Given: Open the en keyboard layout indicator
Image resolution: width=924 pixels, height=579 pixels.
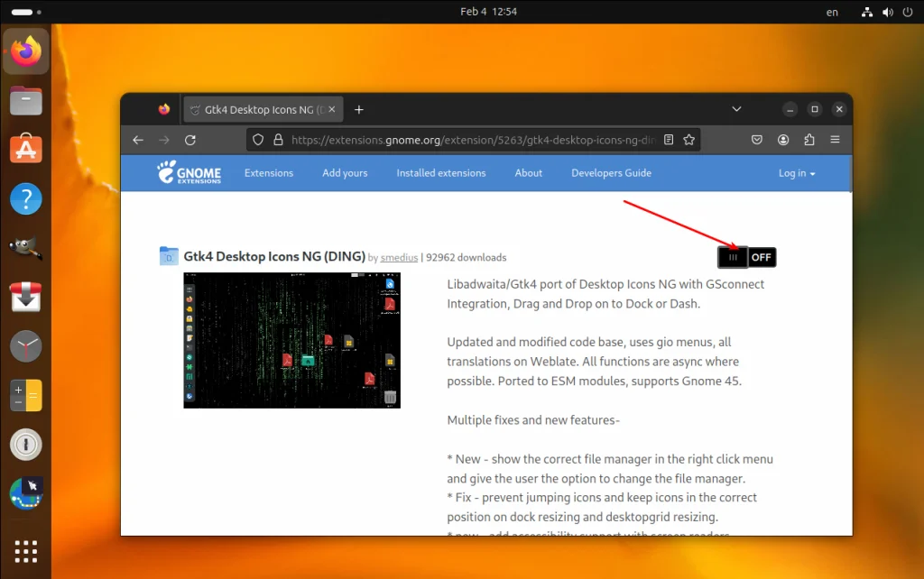Looking at the screenshot, I should (832, 12).
